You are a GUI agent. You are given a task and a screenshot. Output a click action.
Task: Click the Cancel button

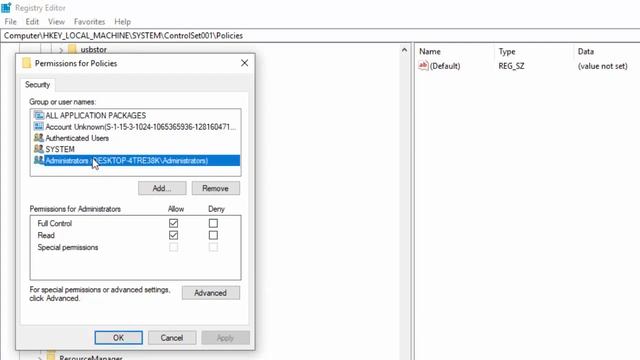[x=172, y=338]
